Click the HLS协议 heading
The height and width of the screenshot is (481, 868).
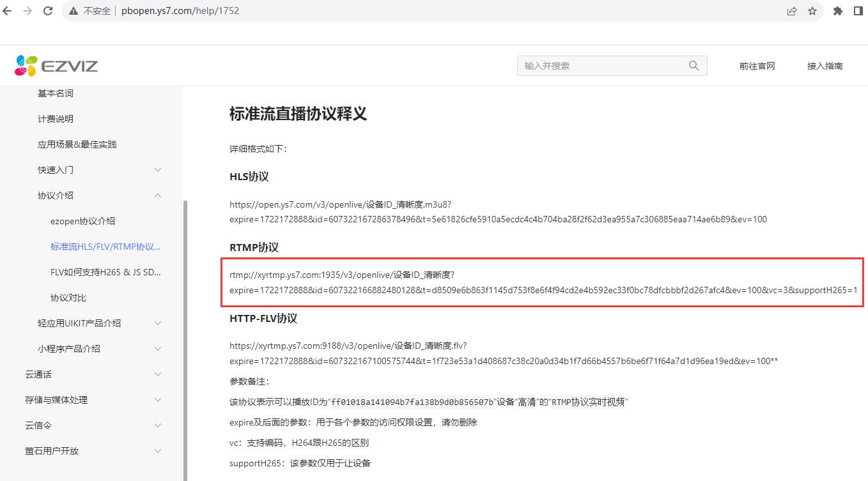[x=249, y=177]
